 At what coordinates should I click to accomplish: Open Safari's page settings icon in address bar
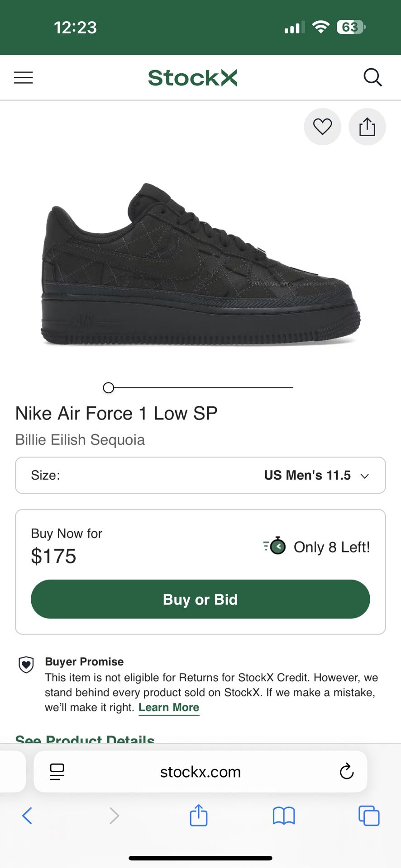tap(57, 772)
